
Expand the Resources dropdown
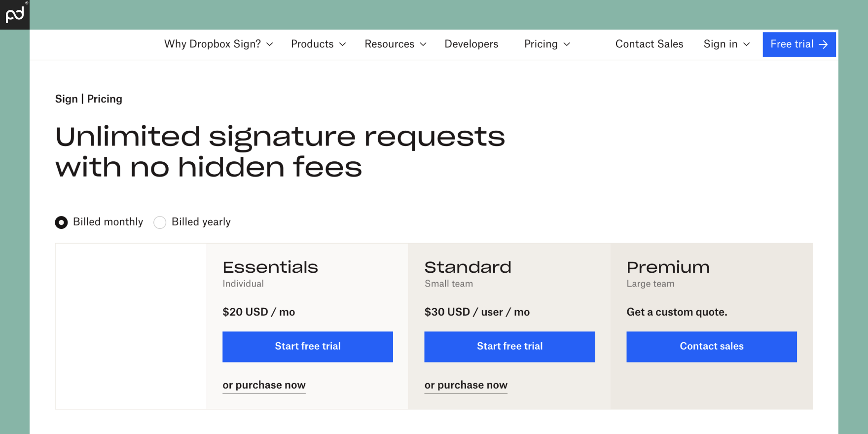point(395,44)
